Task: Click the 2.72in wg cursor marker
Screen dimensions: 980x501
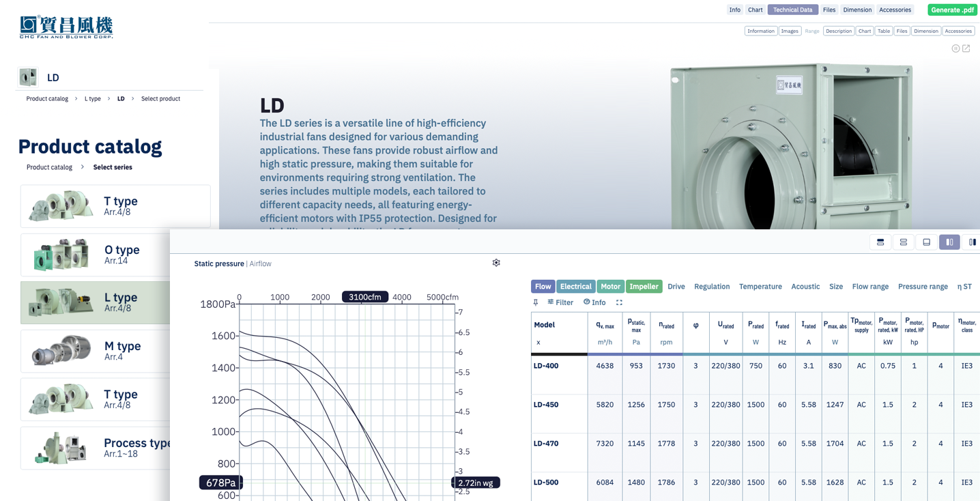Action: point(476,483)
